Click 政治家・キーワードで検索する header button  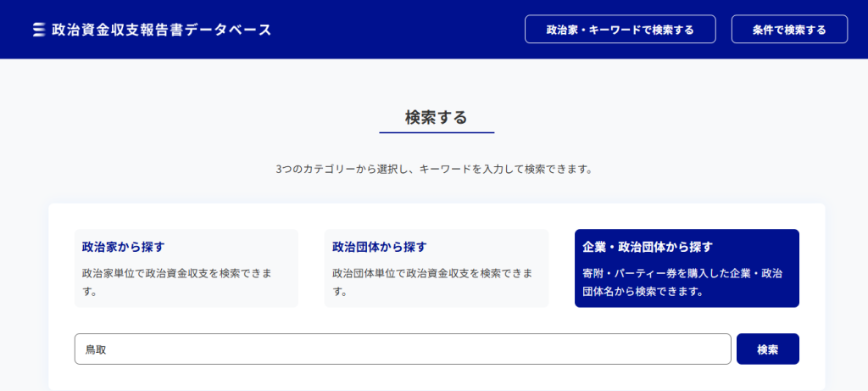pos(620,30)
